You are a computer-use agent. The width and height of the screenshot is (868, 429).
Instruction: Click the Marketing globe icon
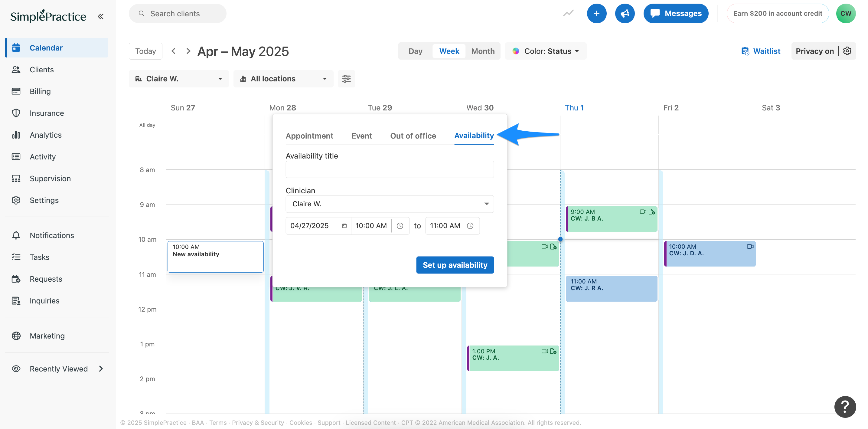pyautogui.click(x=16, y=336)
